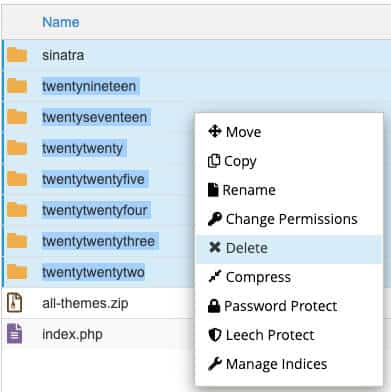Select the all-themes.zip file name

click(85, 303)
